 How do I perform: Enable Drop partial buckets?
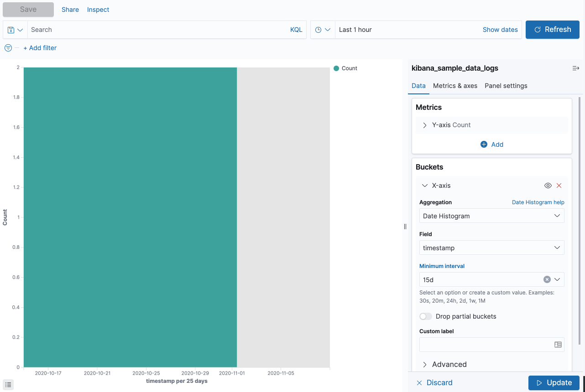tap(425, 316)
